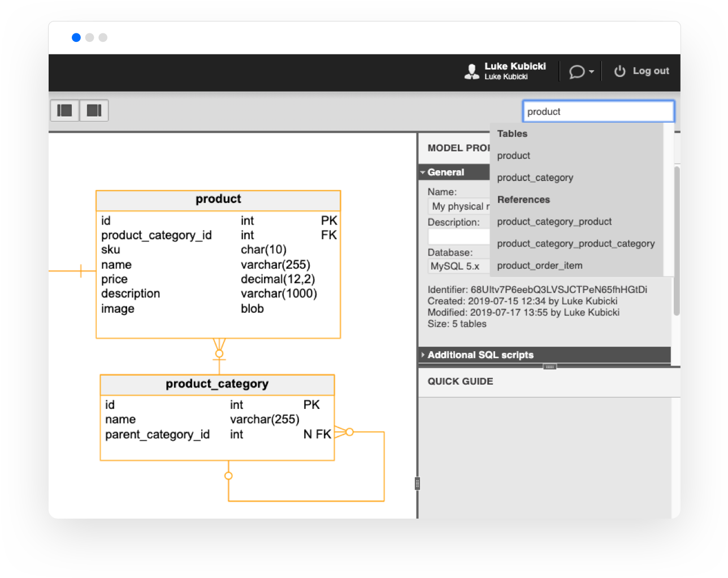Open Luke Kubicki account name
This screenshot has height=578, width=728.
pos(515,66)
